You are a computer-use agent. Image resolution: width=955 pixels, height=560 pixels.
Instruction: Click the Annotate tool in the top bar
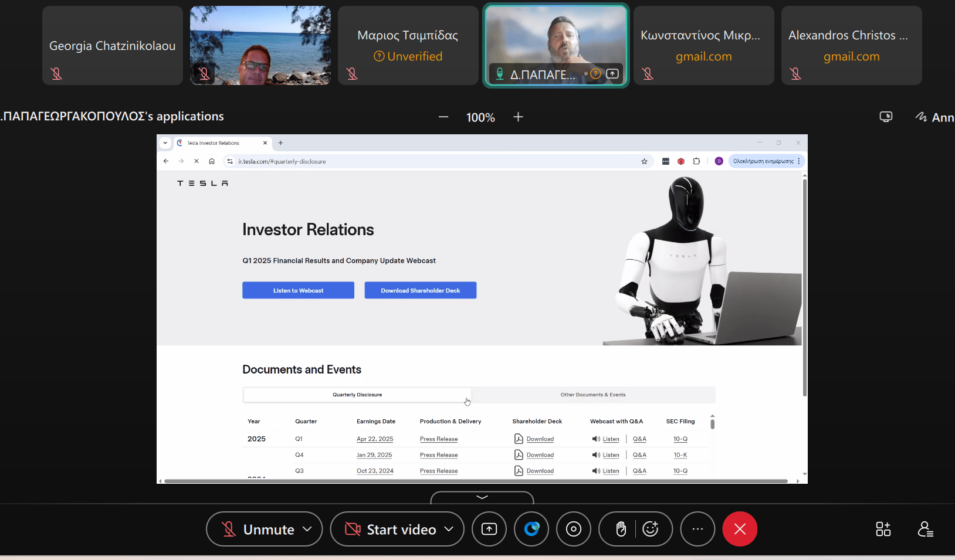pyautogui.click(x=936, y=117)
